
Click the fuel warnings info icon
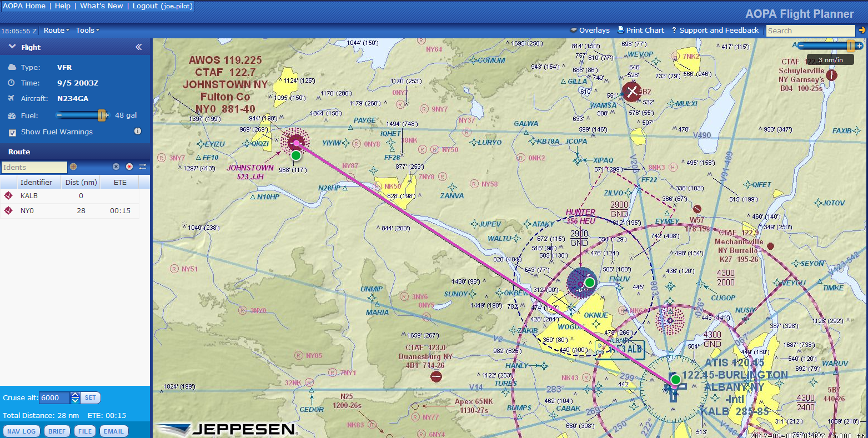coord(138,131)
